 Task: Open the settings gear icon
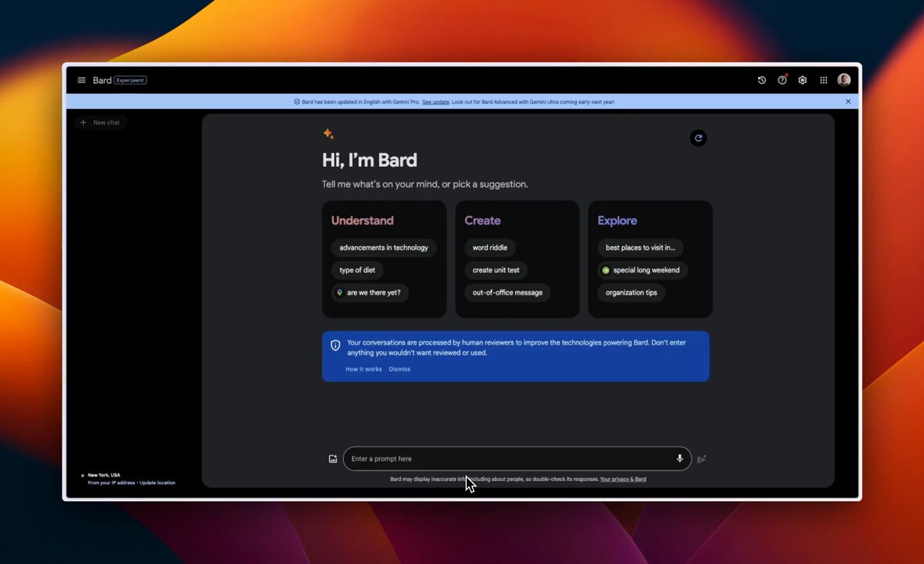point(802,80)
